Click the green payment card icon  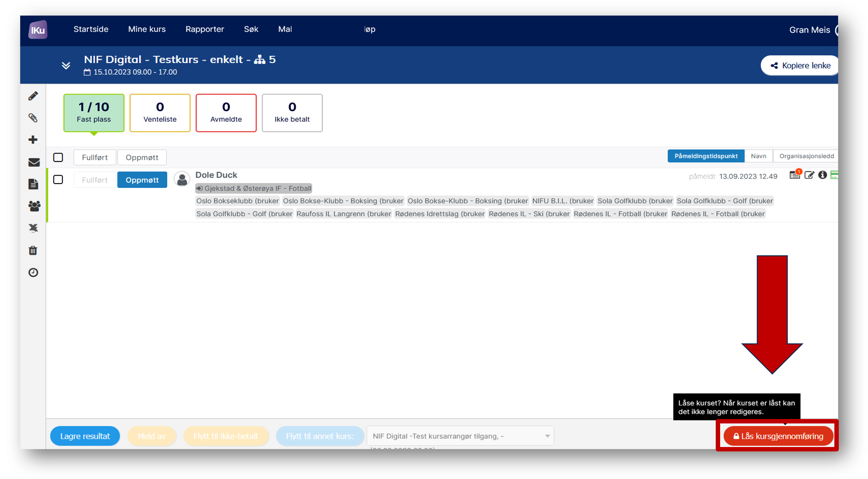[x=834, y=175]
